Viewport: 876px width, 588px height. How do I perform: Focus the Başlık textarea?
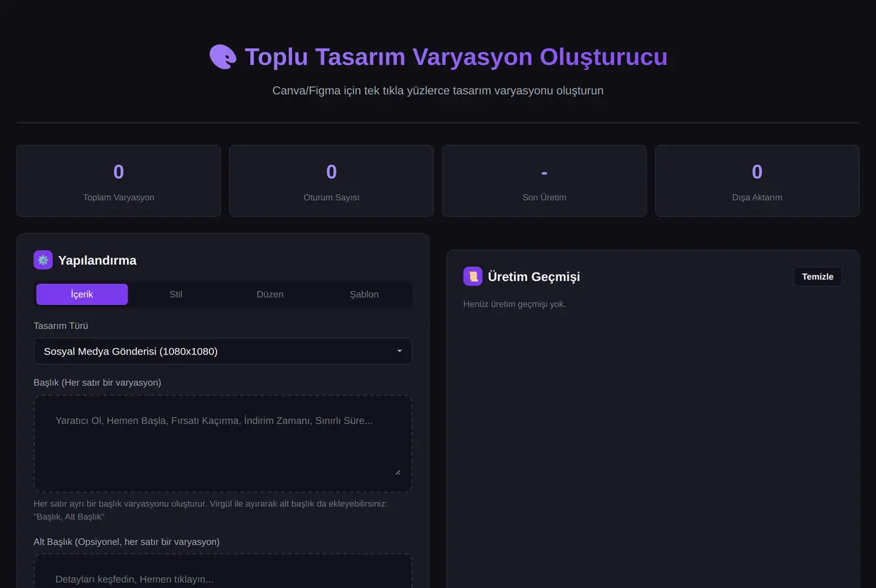tap(223, 444)
